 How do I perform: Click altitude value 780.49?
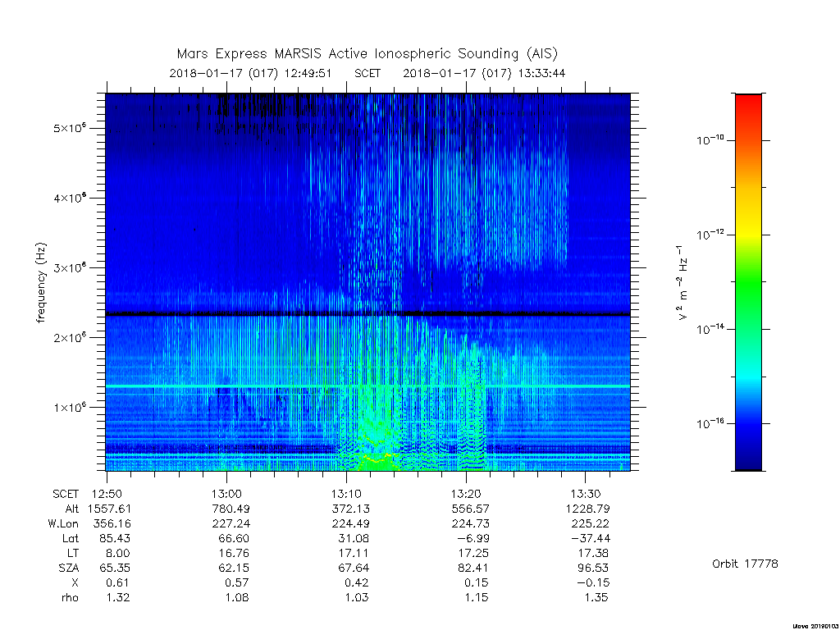tap(231, 509)
